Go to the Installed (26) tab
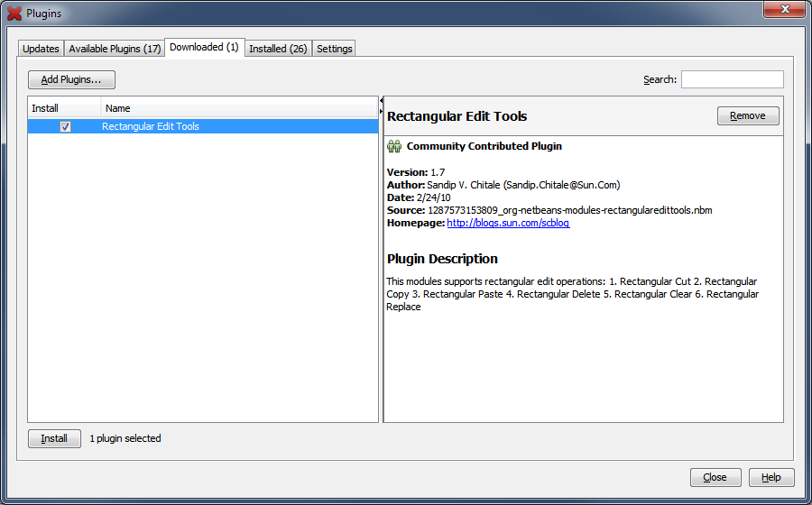The width and height of the screenshot is (812, 505). point(278,49)
